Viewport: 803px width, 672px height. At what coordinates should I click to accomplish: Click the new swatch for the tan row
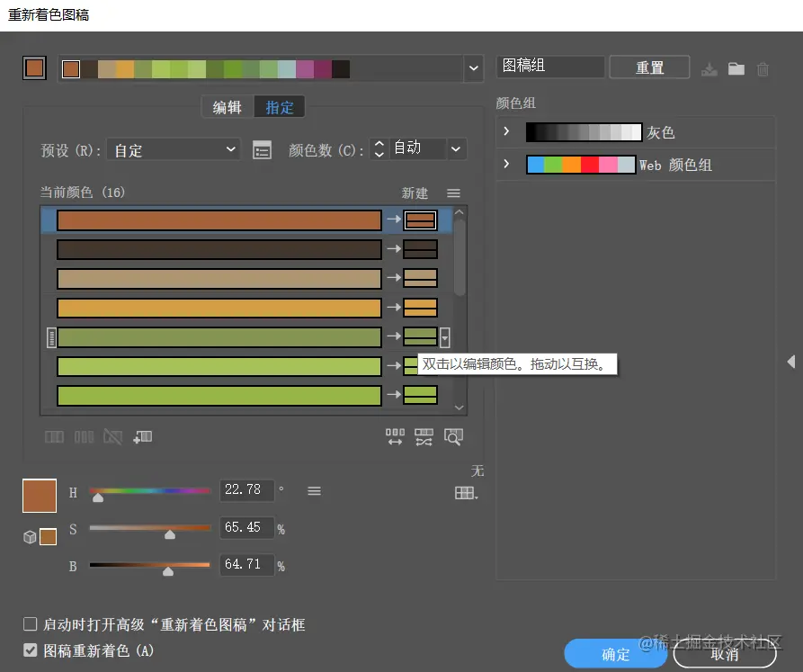click(x=421, y=278)
